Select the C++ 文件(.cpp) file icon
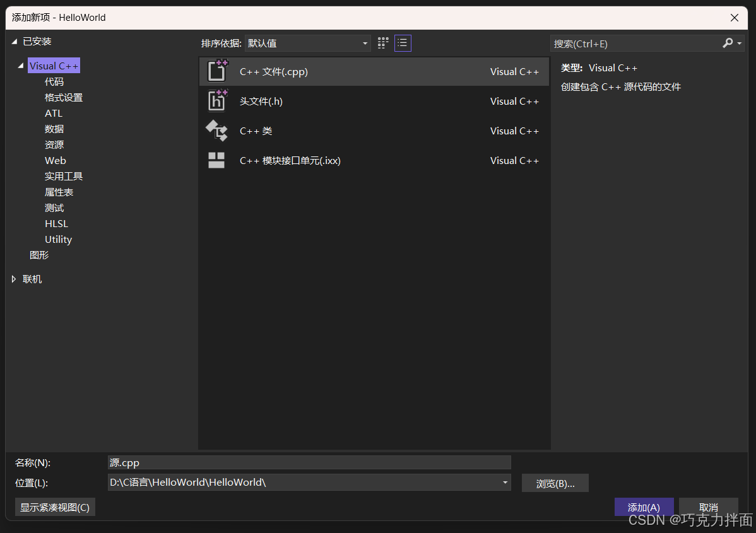 217,71
